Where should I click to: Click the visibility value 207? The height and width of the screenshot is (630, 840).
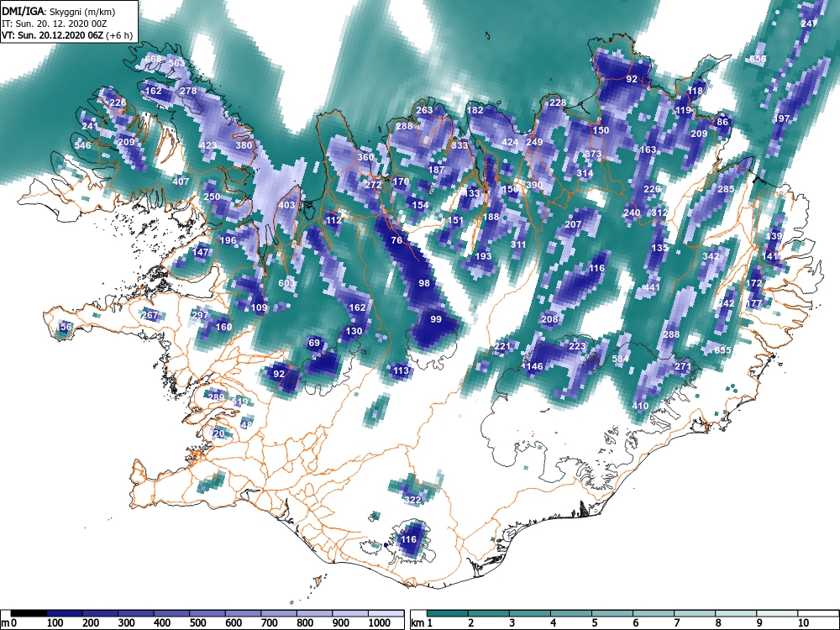(x=573, y=224)
